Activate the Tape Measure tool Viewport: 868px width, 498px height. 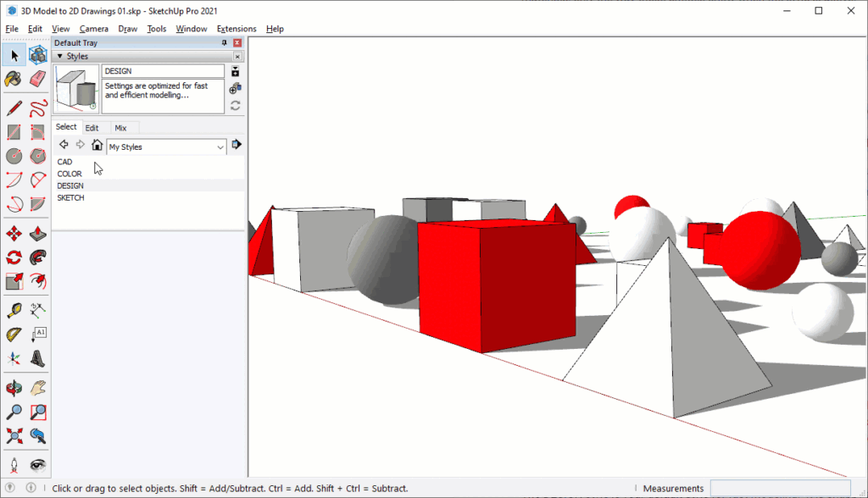coord(13,309)
